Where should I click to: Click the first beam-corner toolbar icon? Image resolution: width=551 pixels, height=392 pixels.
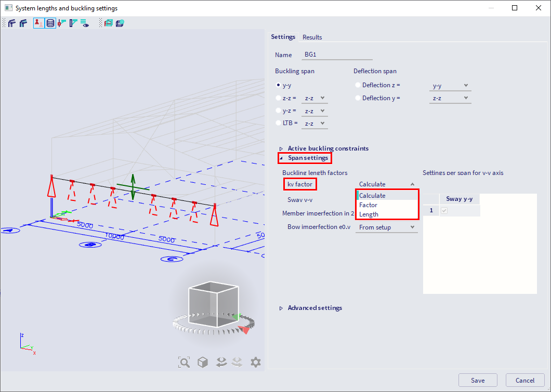[x=11, y=23]
